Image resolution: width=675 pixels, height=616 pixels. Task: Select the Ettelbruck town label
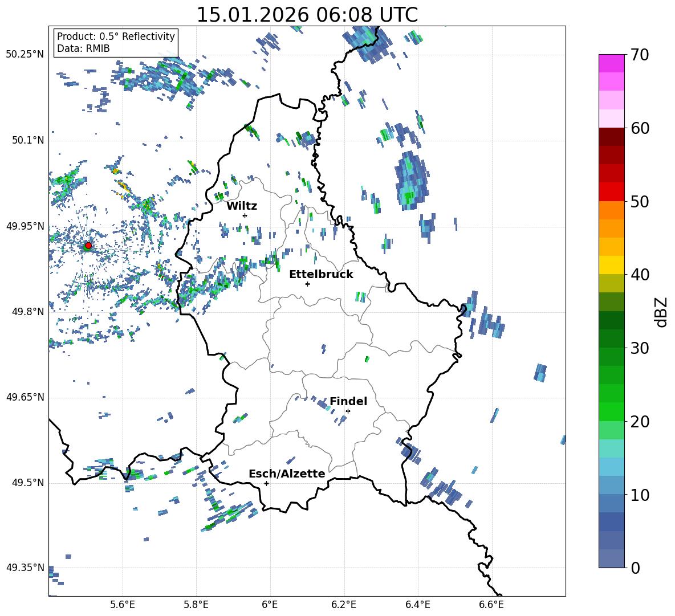(320, 274)
